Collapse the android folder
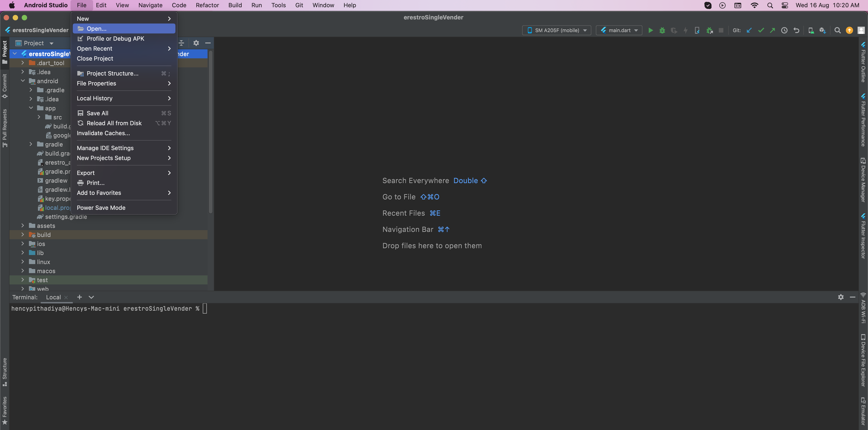Image resolution: width=868 pixels, height=430 pixels. (x=23, y=81)
